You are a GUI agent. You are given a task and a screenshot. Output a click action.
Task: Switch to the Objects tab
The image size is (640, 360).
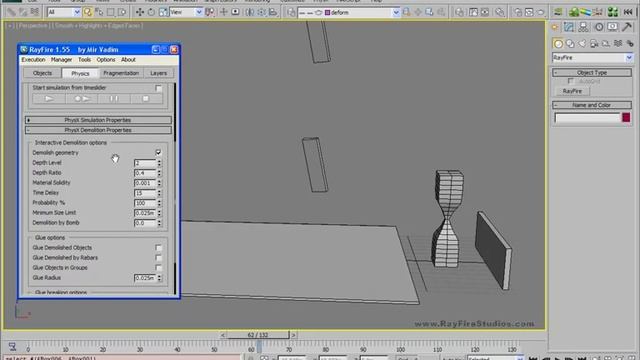point(42,73)
